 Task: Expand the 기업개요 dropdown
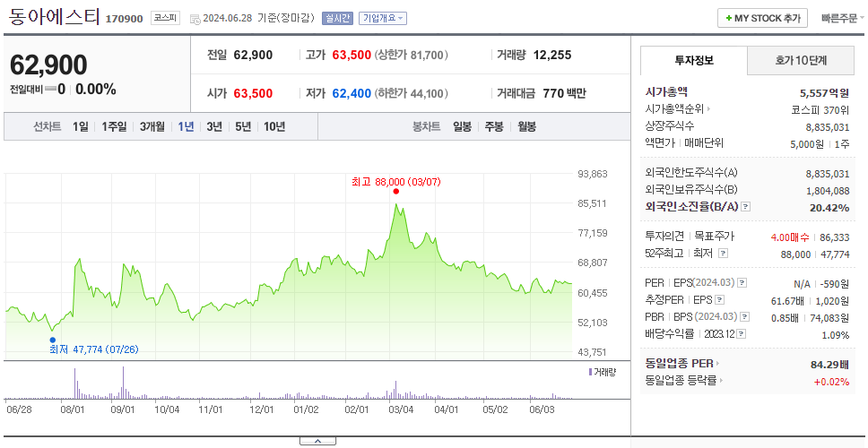[383, 18]
